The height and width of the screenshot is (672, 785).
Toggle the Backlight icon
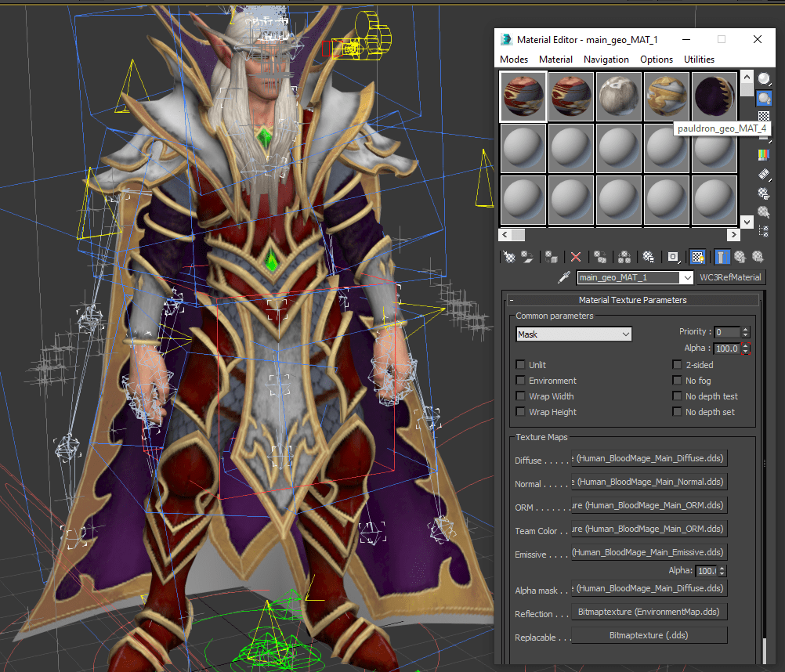(764, 98)
